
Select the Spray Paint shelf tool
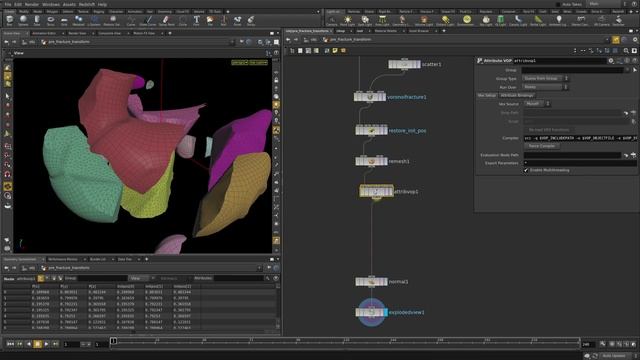pyautogui.click(x=166, y=20)
